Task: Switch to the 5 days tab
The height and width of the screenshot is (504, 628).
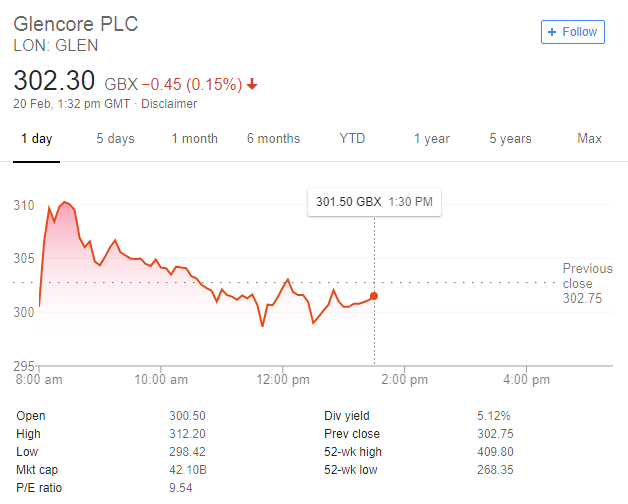Action: coord(115,139)
